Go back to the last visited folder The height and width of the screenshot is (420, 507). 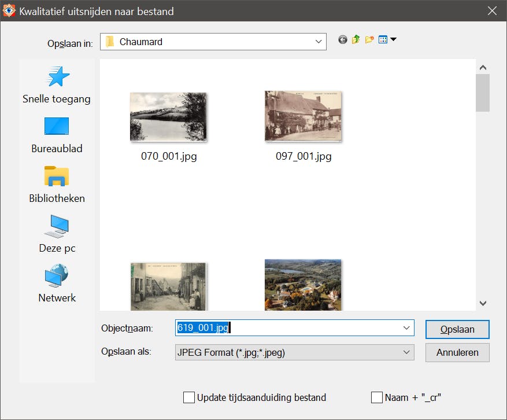(343, 40)
